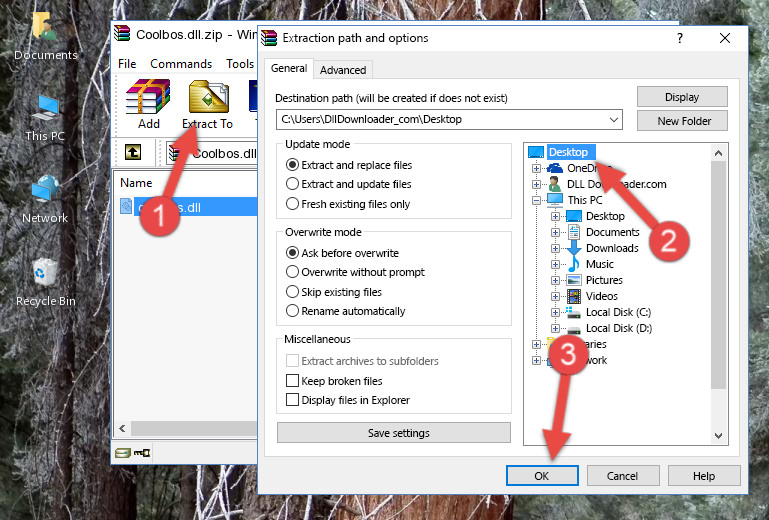Open the Commands menu in WinRAR
Viewport: 769px width, 520px height.
(x=181, y=64)
